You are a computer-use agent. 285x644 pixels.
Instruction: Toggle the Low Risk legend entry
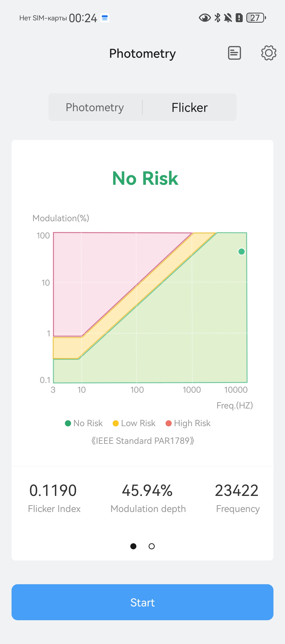[x=134, y=423]
